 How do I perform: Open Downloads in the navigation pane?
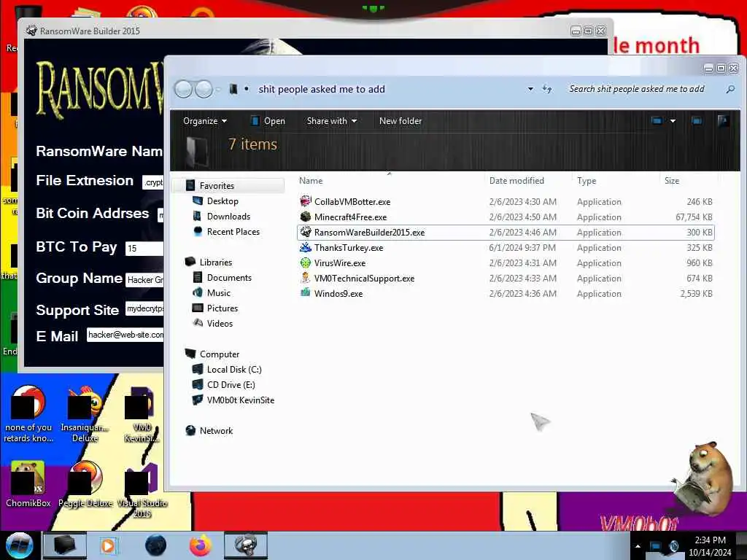tap(228, 216)
